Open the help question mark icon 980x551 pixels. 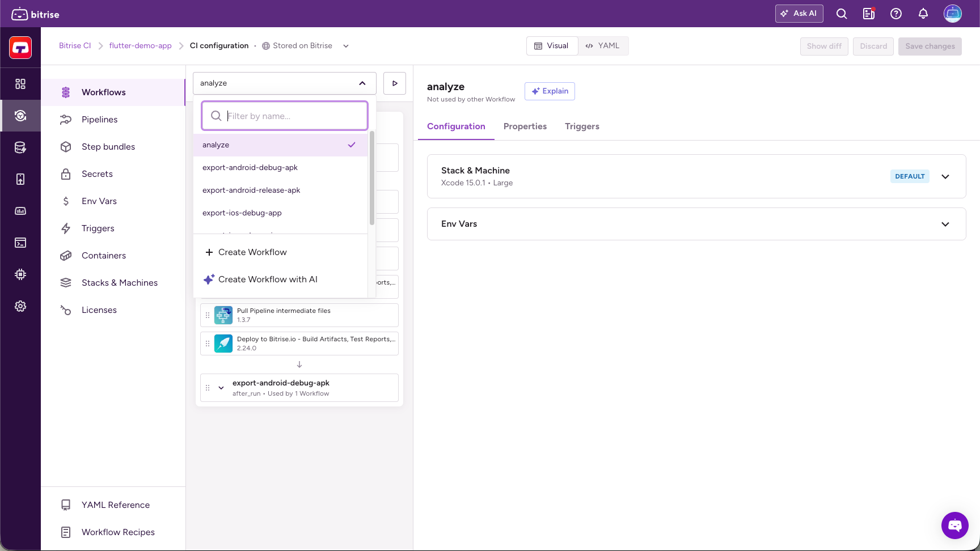pyautogui.click(x=896, y=14)
